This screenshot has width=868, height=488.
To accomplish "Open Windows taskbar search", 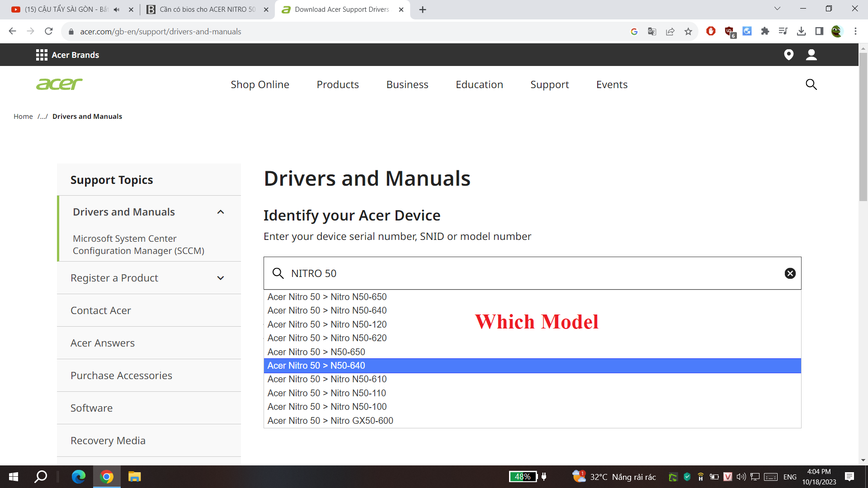I will pos(41,477).
